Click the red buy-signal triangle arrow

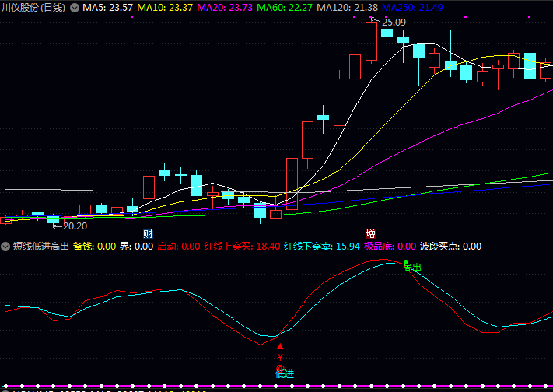(x=280, y=347)
